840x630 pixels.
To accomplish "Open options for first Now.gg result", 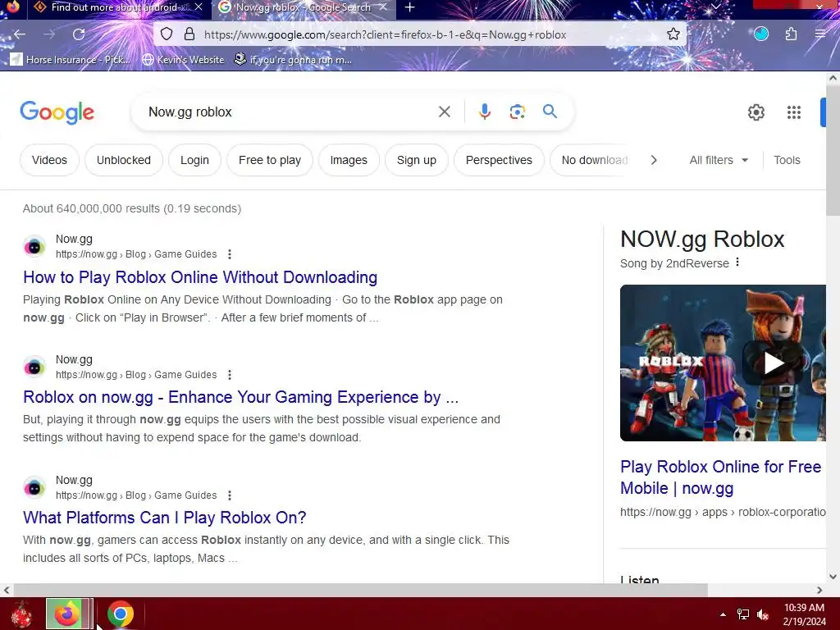I will [230, 254].
